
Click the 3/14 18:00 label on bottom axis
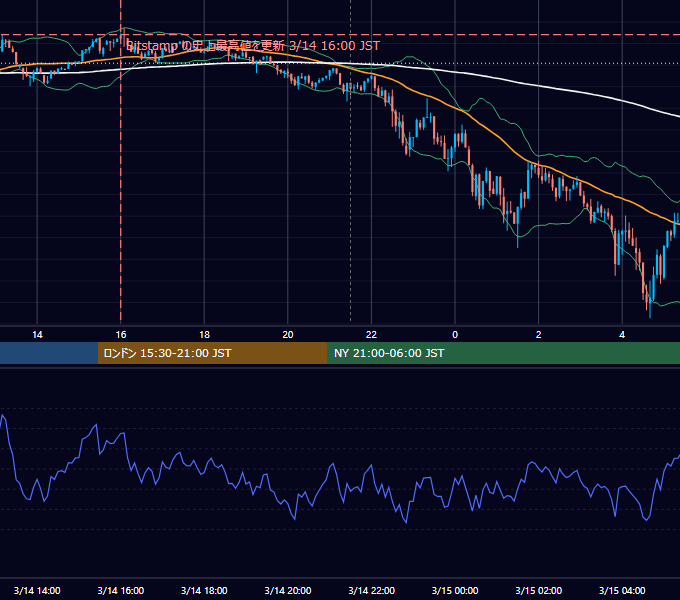tap(204, 590)
